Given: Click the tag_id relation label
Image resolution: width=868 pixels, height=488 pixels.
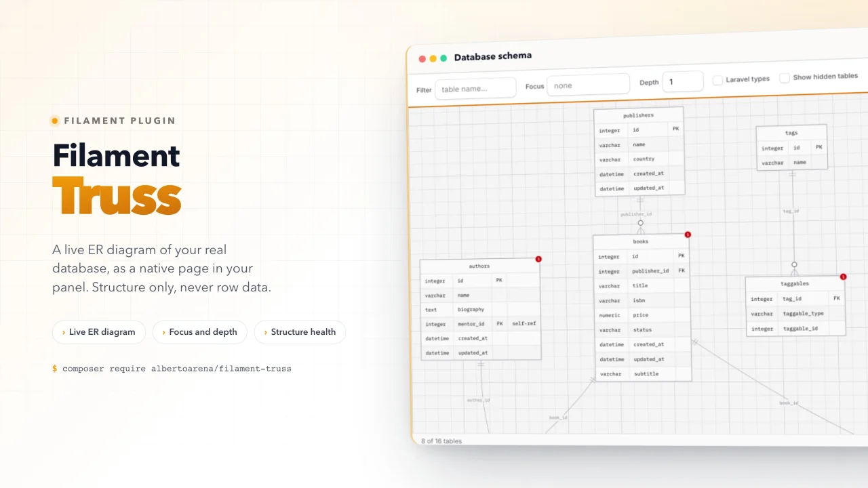Looking at the screenshot, I should coord(791,211).
